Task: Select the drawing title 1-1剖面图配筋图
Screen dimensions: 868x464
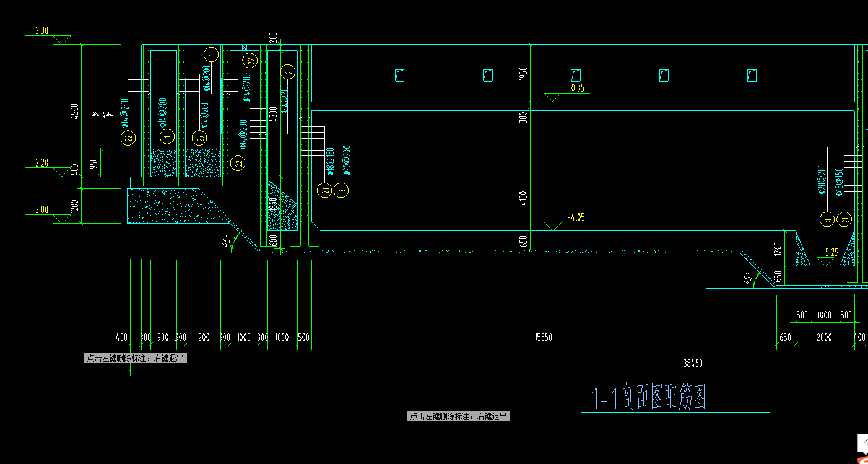Action: coord(649,397)
